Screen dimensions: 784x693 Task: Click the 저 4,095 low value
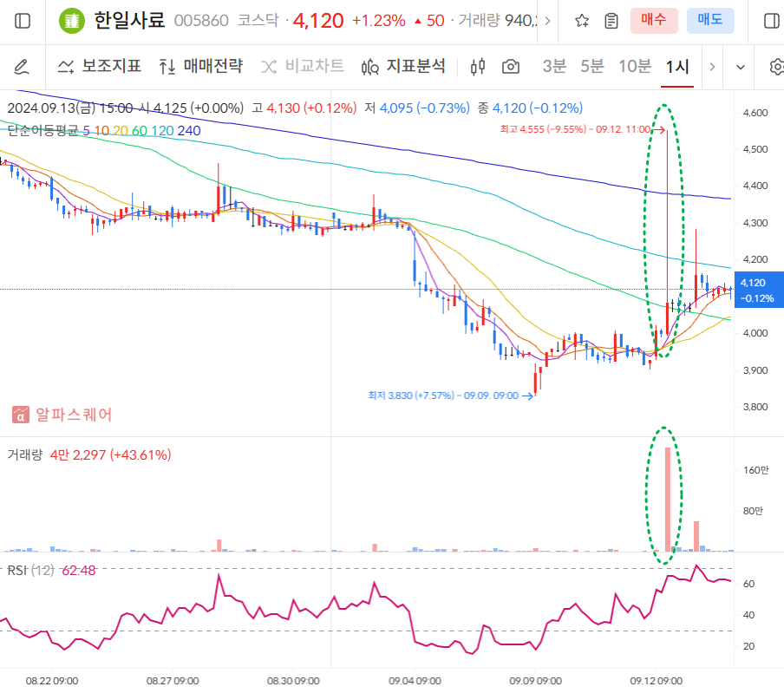(417, 108)
